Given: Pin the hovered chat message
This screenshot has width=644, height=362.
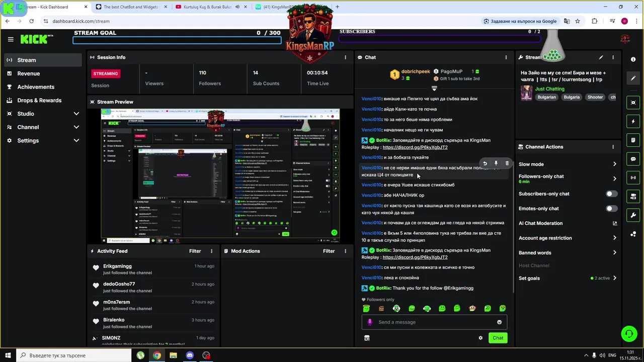Looking at the screenshot, I should 496,163.
